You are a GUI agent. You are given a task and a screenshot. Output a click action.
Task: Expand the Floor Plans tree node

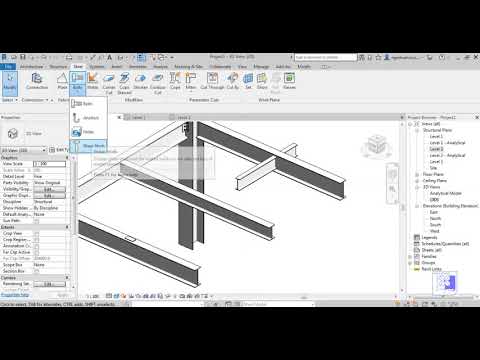(x=417, y=175)
